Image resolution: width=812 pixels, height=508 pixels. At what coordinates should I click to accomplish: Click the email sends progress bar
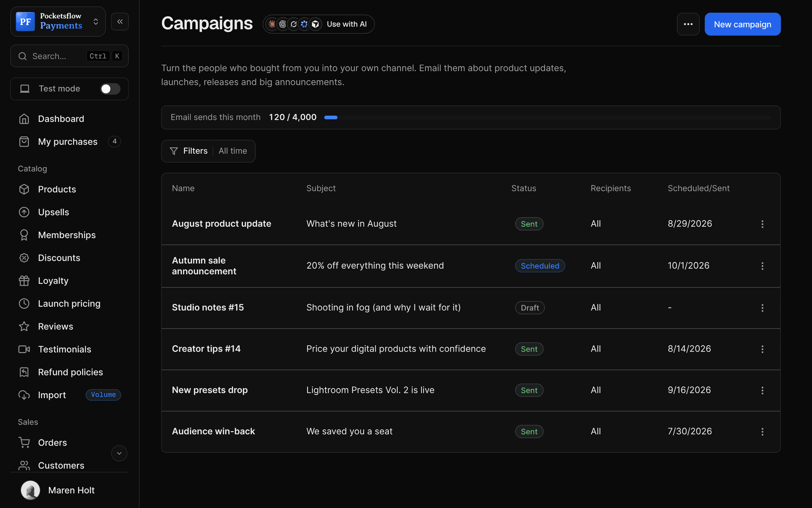548,117
